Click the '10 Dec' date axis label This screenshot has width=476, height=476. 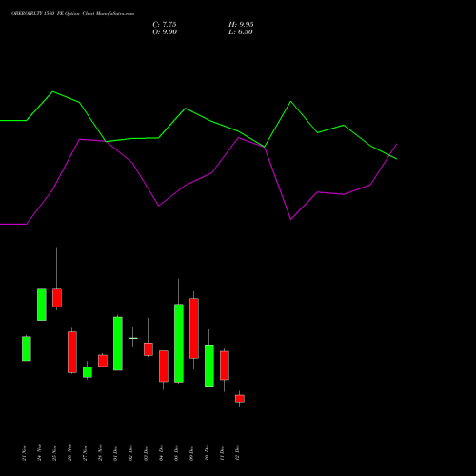pyautogui.click(x=207, y=453)
